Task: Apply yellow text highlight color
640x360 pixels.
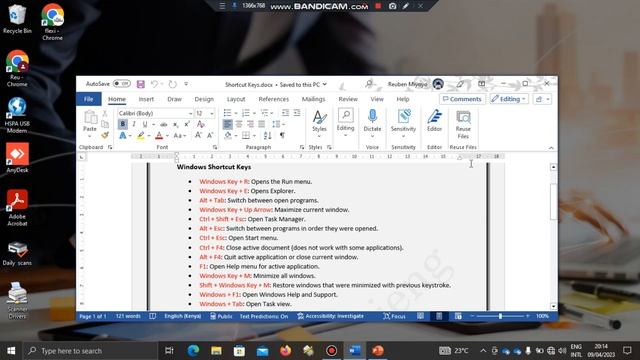Action: [141, 136]
